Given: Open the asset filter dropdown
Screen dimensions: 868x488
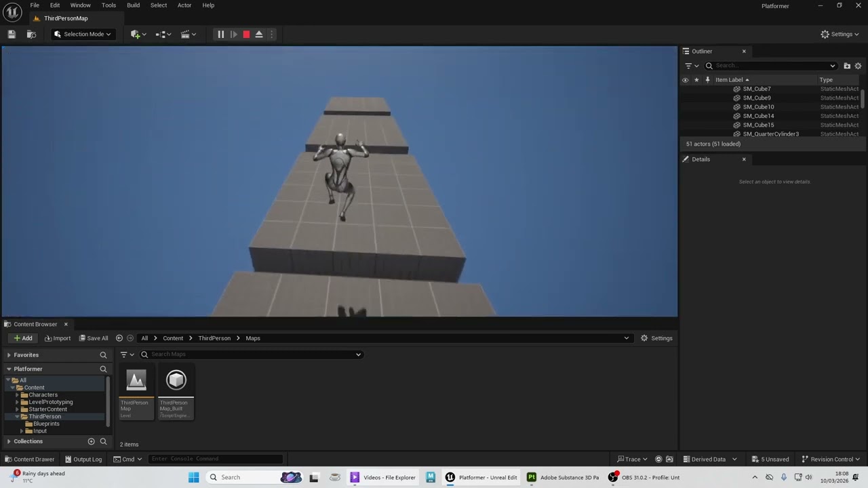Looking at the screenshot, I should pos(127,354).
